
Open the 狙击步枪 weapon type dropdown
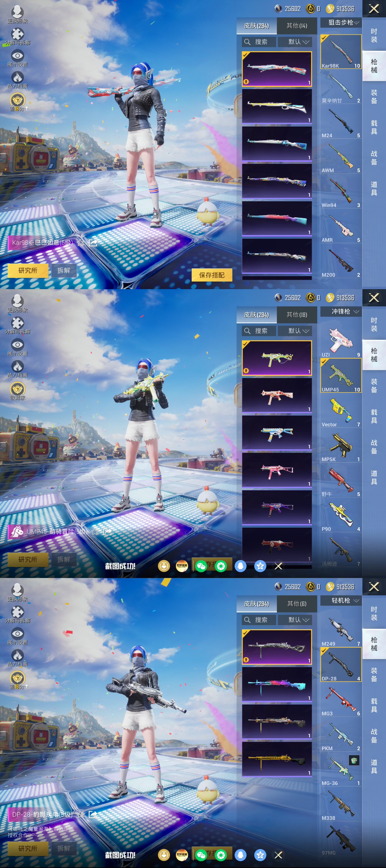[341, 22]
